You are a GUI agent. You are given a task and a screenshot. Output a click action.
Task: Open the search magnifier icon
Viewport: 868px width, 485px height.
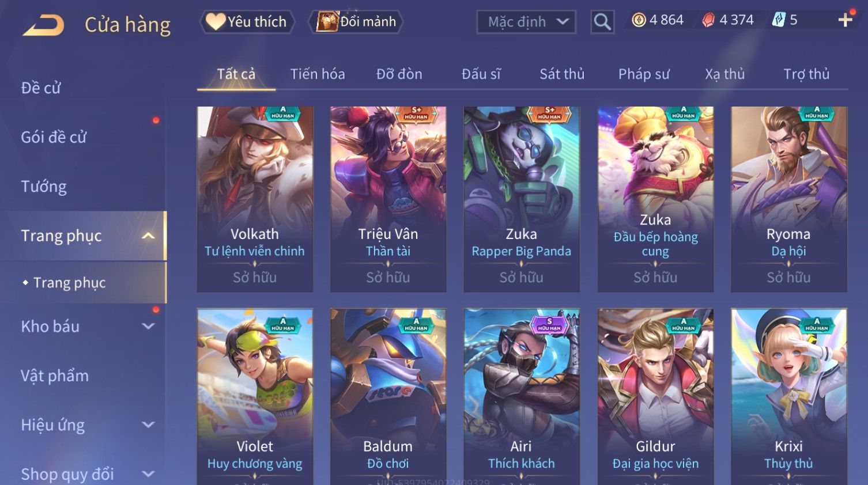[602, 22]
